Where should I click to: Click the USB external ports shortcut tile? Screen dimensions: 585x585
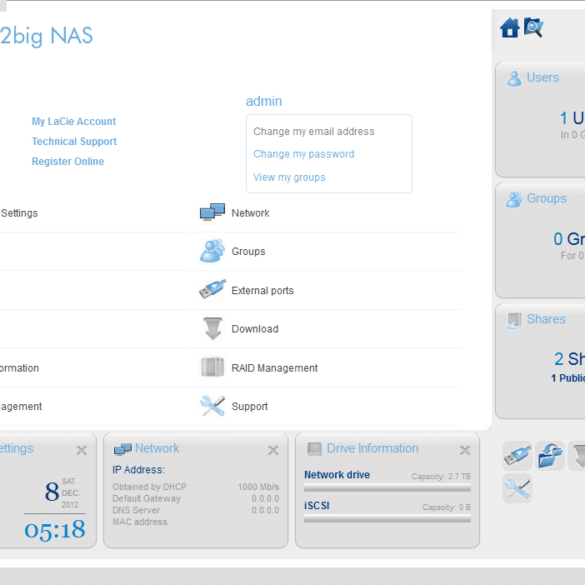tap(517, 456)
